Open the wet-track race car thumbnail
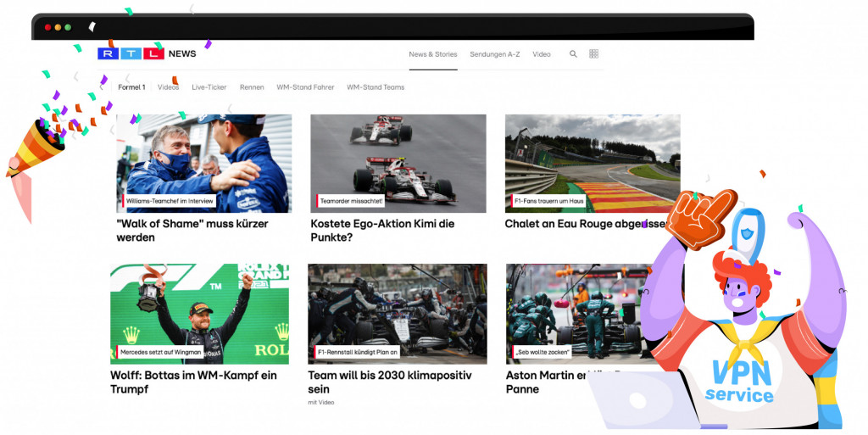Screen dimensions: 868x435 click(x=398, y=161)
